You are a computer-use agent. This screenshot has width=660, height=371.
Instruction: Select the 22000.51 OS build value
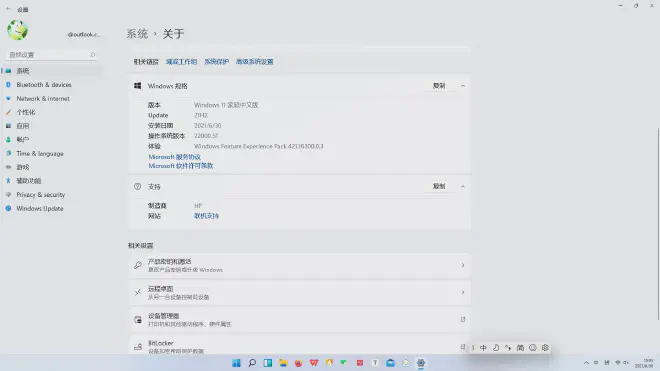click(206, 136)
